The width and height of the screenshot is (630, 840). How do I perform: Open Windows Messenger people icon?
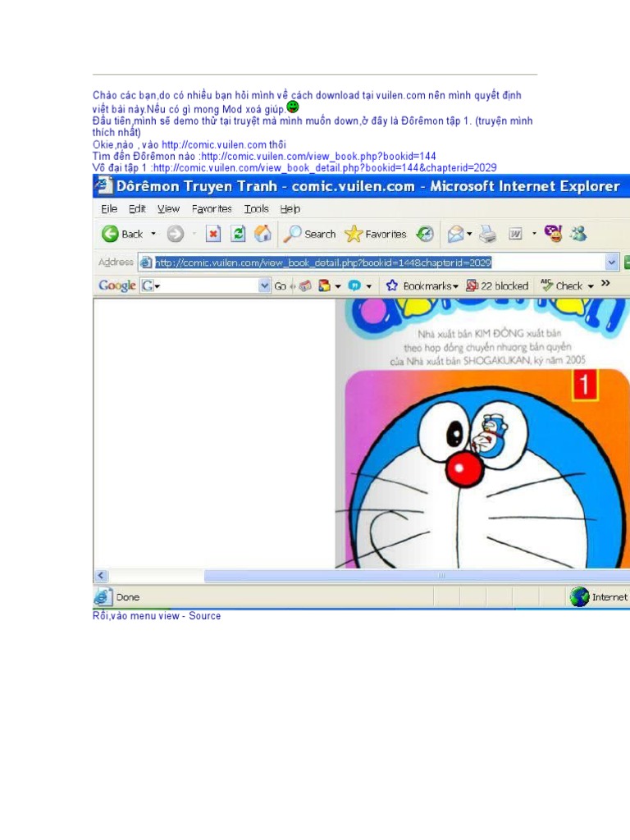click(578, 234)
